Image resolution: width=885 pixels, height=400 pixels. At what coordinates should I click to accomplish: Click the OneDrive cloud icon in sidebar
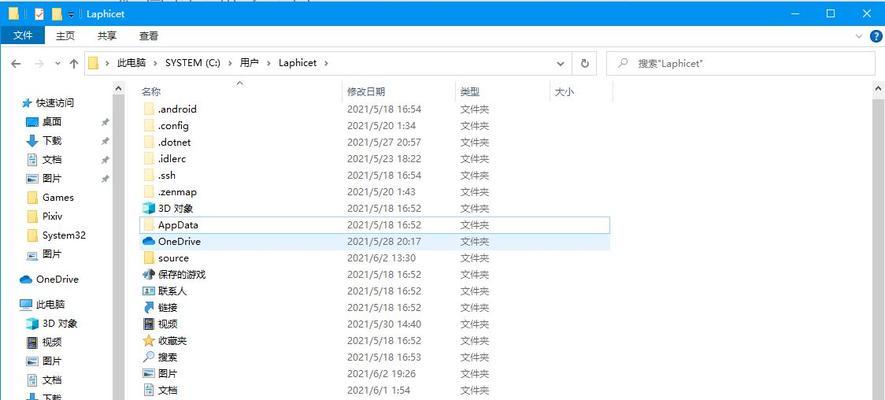tap(26, 279)
